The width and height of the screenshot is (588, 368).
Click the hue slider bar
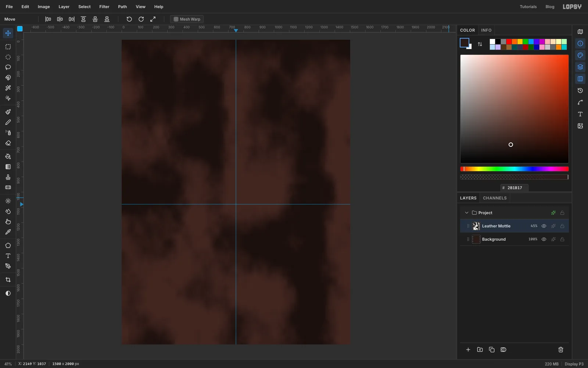514,169
